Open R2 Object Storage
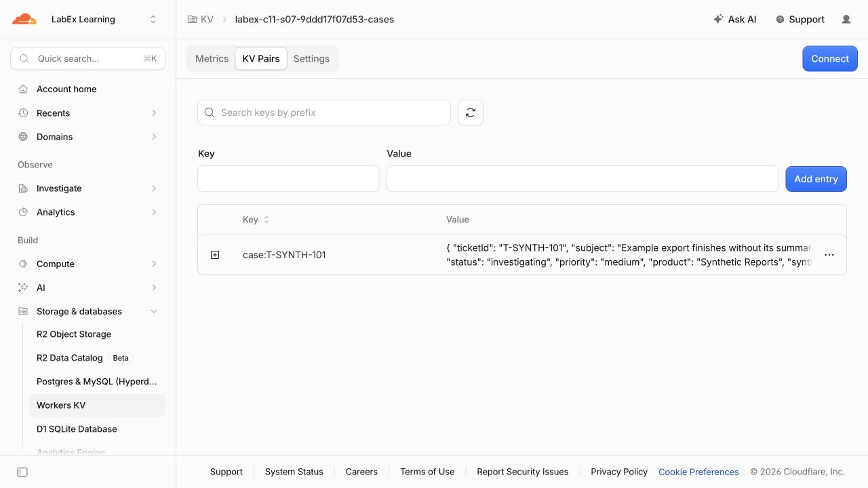 [x=74, y=334]
